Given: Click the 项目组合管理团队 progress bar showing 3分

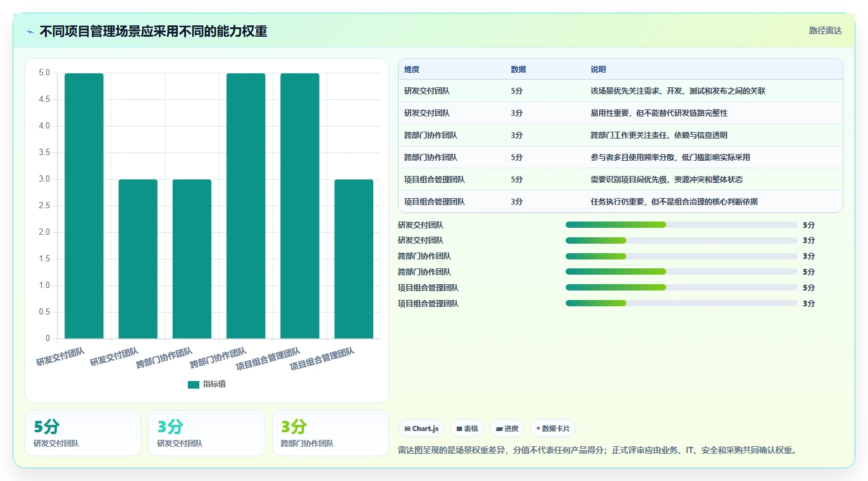Looking at the screenshot, I should pyautogui.click(x=681, y=304).
